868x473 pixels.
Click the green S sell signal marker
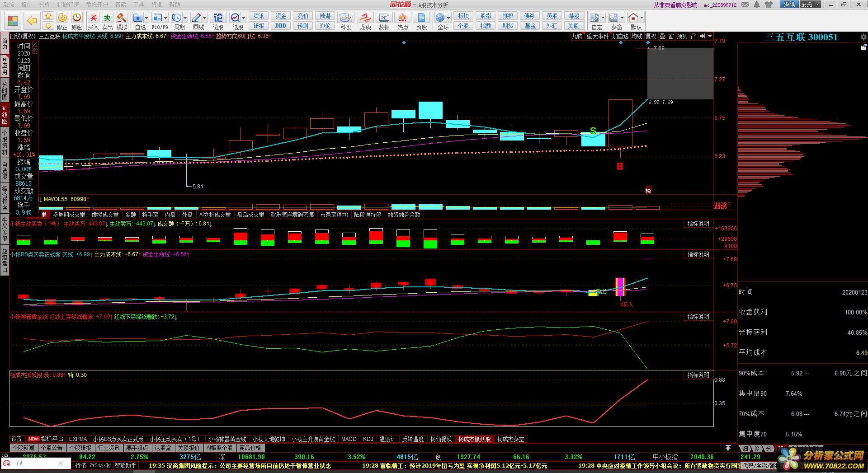[x=593, y=131]
